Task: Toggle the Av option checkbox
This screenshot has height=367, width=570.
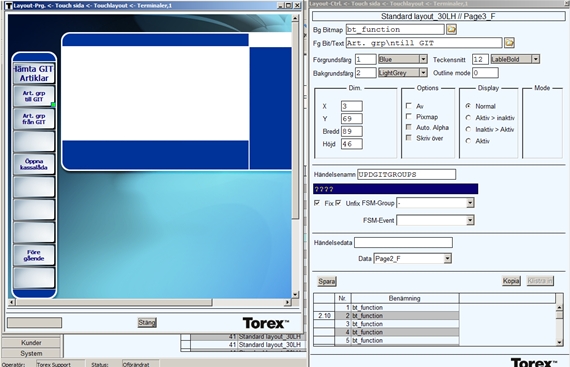Action: (409, 106)
